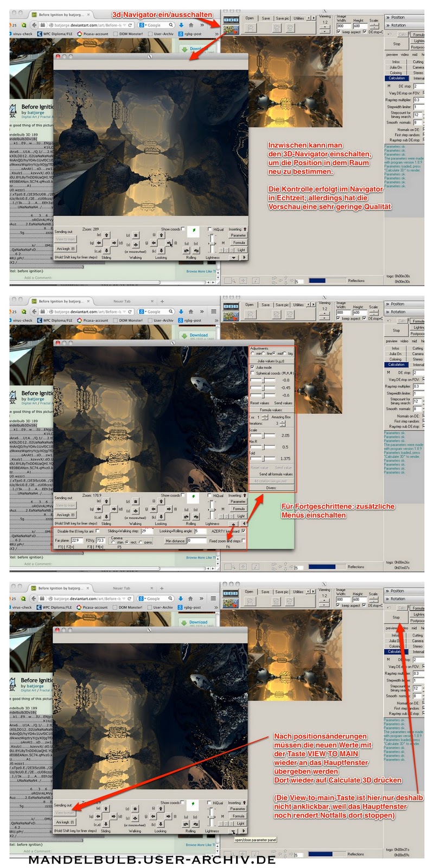Click home icon in top screenshot browser toolbar
Viewport: 434px width, 868px height.
(x=190, y=25)
